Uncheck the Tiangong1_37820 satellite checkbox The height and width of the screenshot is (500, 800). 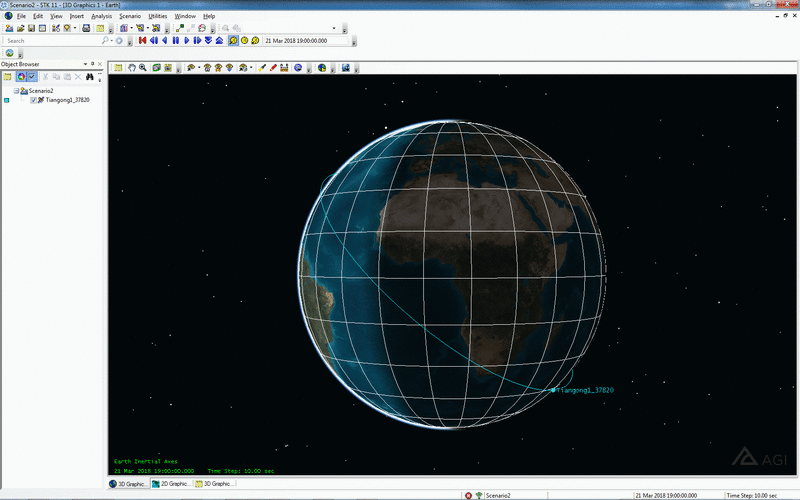[34, 101]
